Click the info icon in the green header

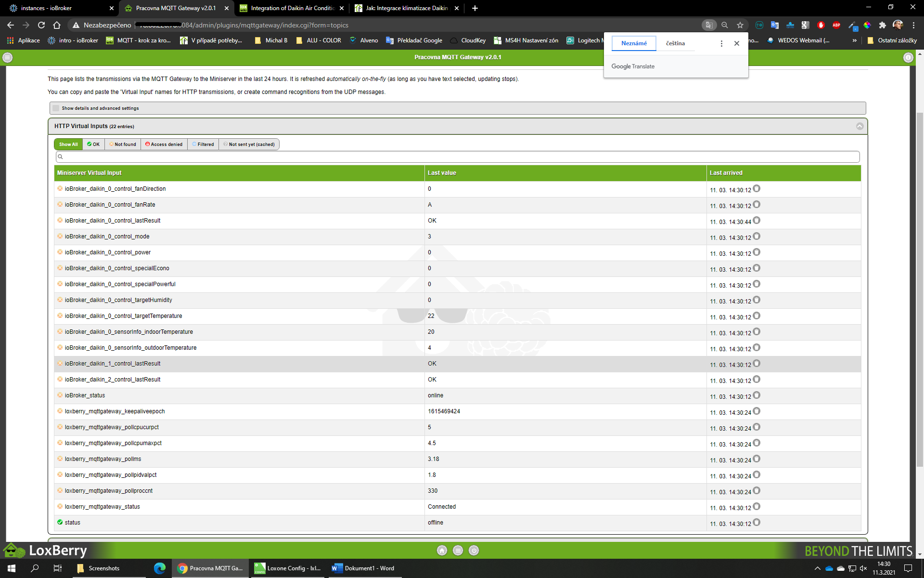point(908,57)
